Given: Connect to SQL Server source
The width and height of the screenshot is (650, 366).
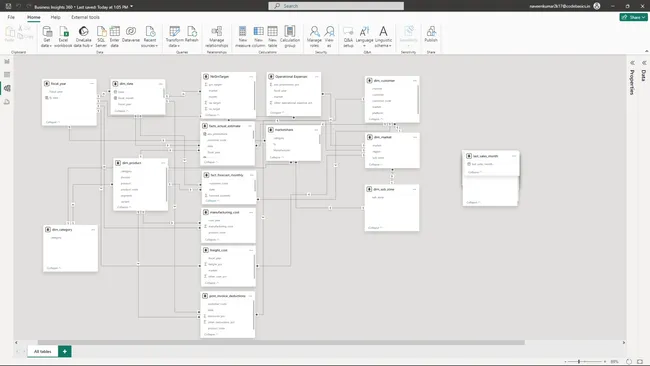Looking at the screenshot, I should [x=101, y=36].
